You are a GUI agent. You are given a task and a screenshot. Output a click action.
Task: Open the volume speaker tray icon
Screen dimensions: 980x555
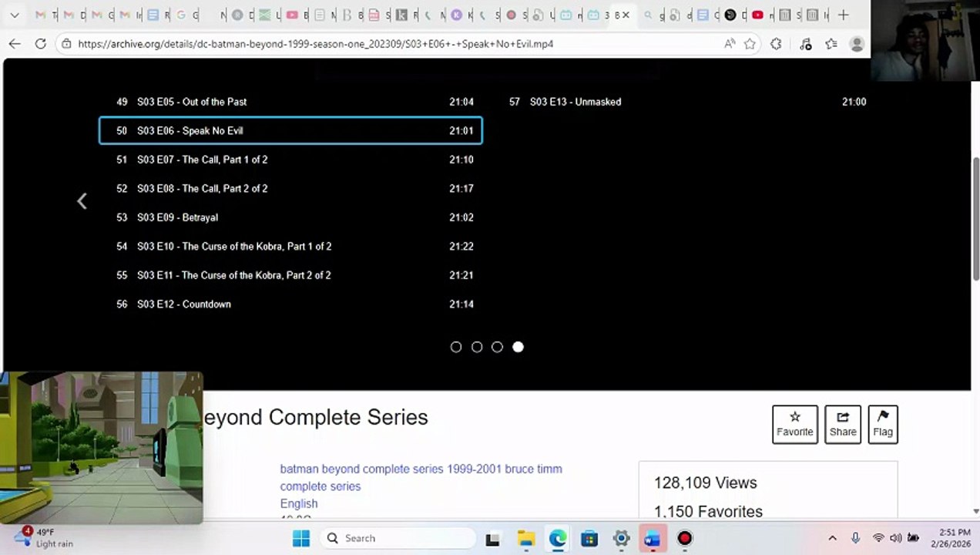pyautogui.click(x=895, y=538)
